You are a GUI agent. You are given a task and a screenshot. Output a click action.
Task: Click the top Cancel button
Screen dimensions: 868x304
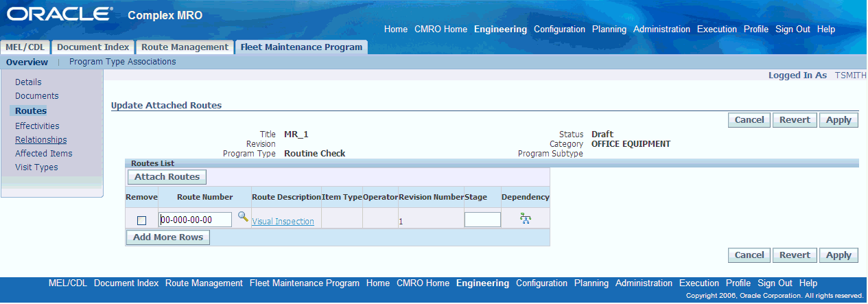(749, 120)
